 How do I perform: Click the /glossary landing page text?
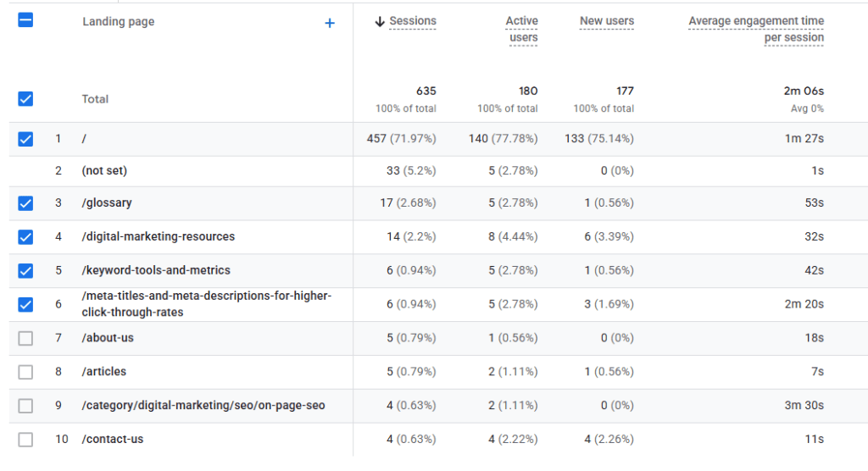pyautogui.click(x=107, y=202)
